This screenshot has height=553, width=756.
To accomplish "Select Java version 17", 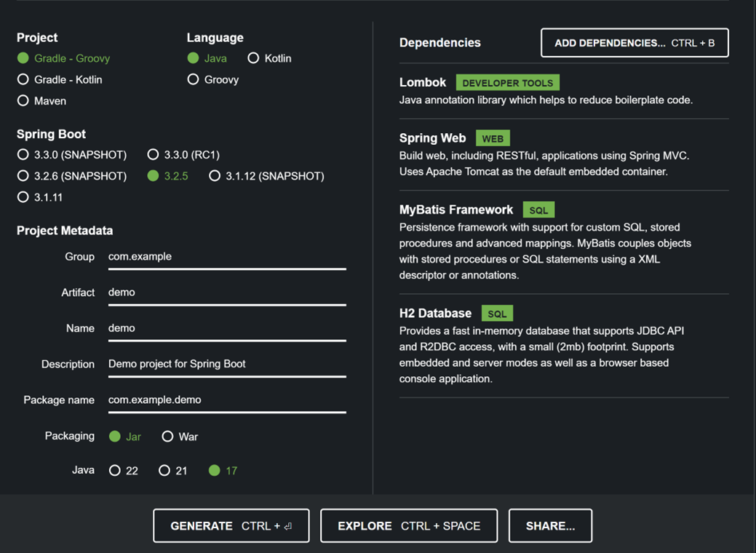I will click(x=223, y=471).
